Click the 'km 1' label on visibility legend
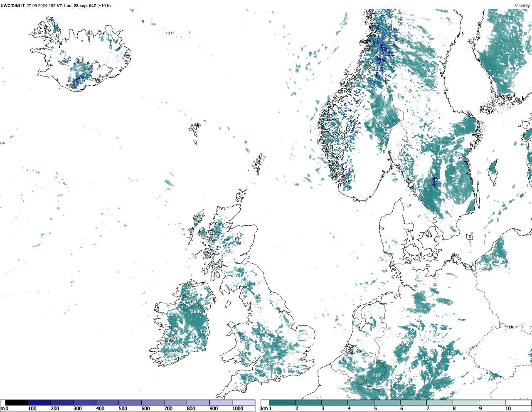532x412 pixels. (x=266, y=409)
